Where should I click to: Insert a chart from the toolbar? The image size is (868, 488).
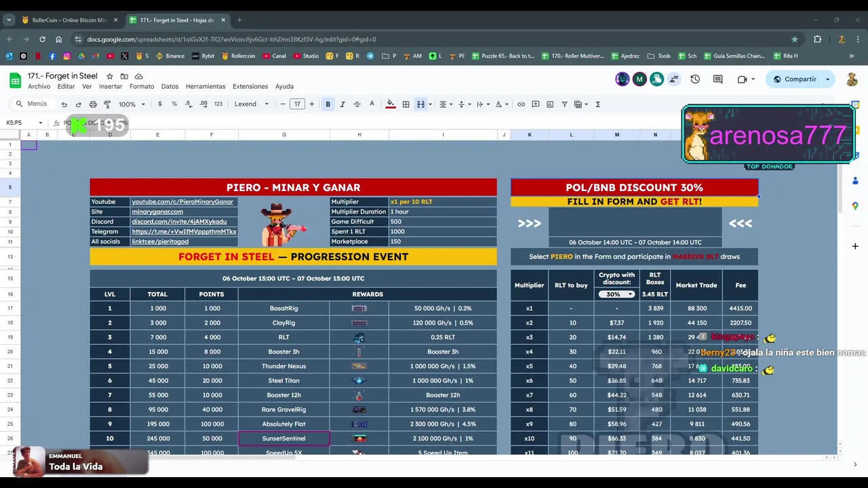pyautogui.click(x=550, y=104)
